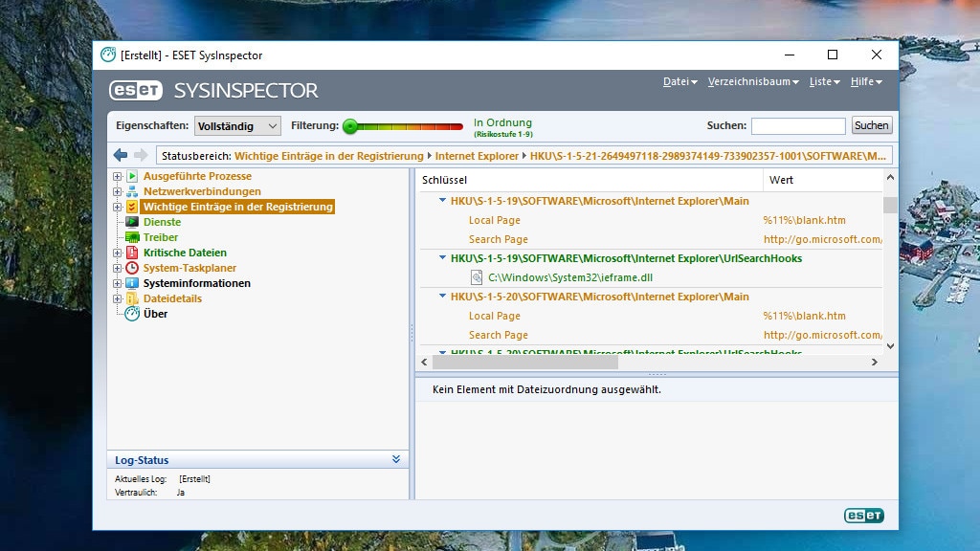Click the Treiber driver chip icon
This screenshot has height=551, width=980.
point(132,237)
